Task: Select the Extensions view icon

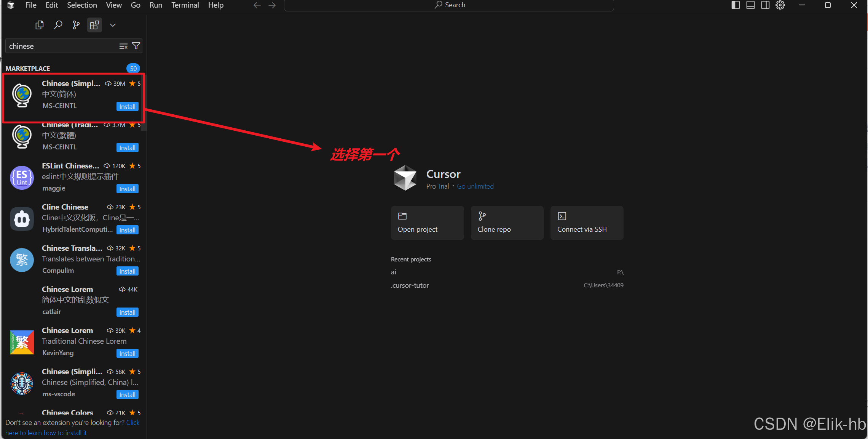Action: point(94,25)
